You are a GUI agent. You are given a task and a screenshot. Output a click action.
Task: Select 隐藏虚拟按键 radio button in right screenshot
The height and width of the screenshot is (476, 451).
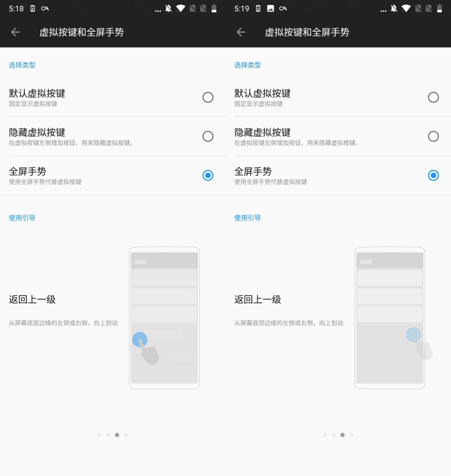[x=433, y=137]
